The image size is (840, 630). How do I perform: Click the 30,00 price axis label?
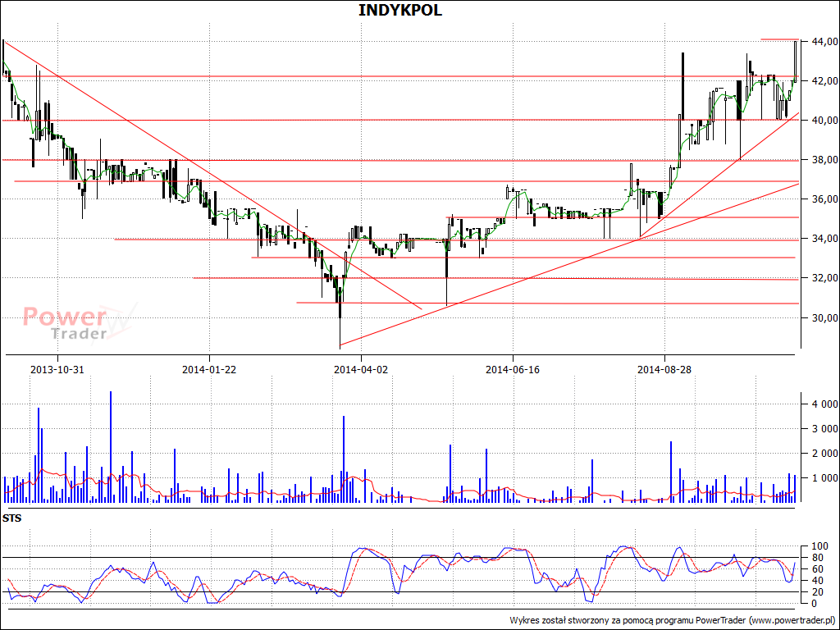824,317
